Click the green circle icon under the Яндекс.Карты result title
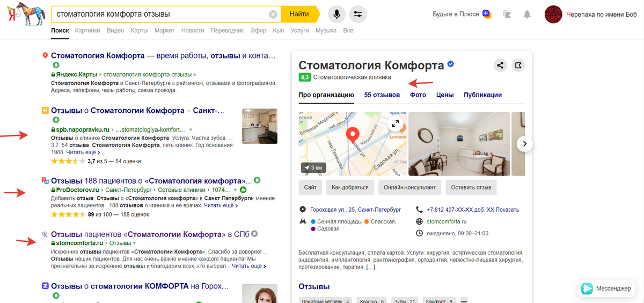Screen dimensions: 644x303 click(55, 65)
